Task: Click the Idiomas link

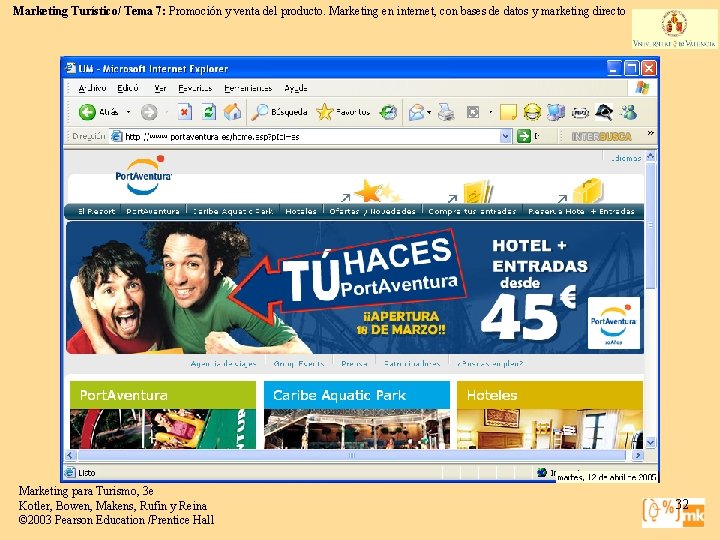Action: [x=626, y=158]
